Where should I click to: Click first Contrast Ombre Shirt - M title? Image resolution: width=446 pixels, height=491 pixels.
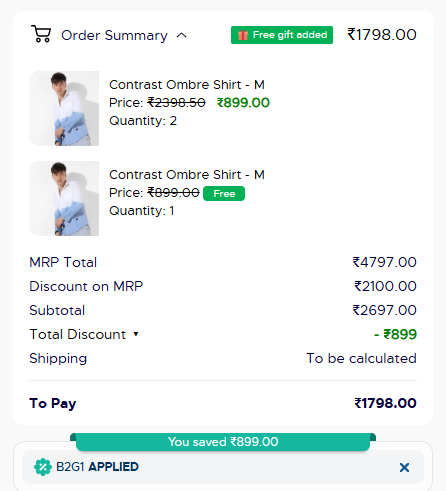(x=187, y=85)
